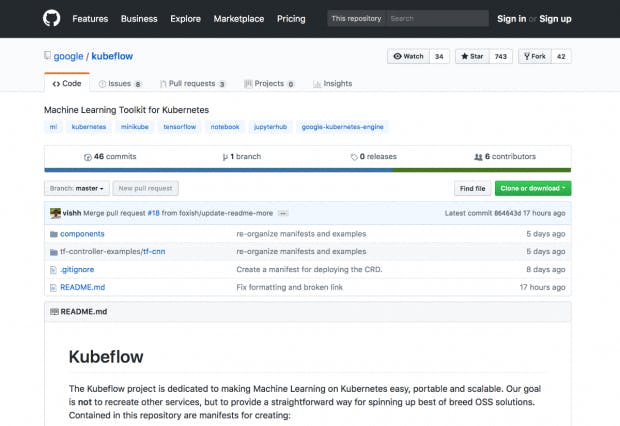This screenshot has width=620, height=426.
Task: Click the watchers count 34
Action: [x=439, y=56]
